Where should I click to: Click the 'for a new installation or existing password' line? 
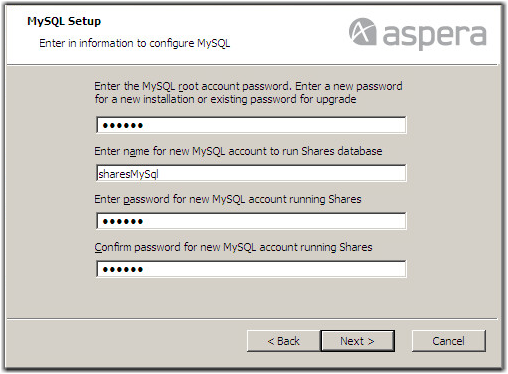[x=225, y=99]
